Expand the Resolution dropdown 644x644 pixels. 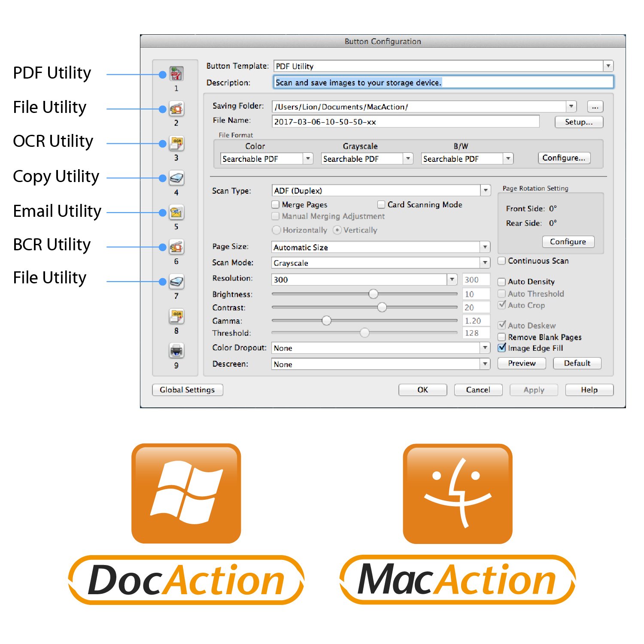click(452, 279)
